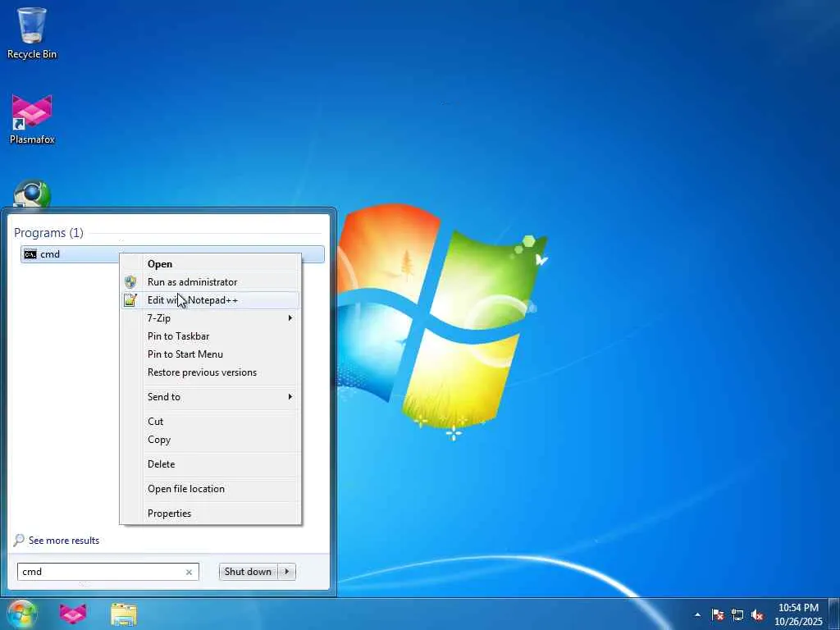Open the Recycle Bin desktop icon
The width and height of the screenshot is (840, 630).
pos(32,33)
